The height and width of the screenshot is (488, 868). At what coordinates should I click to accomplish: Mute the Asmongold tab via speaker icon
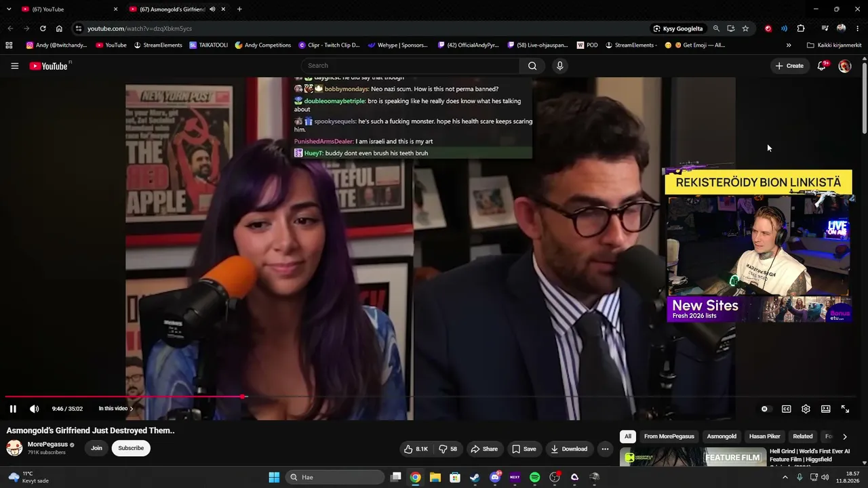coord(212,9)
